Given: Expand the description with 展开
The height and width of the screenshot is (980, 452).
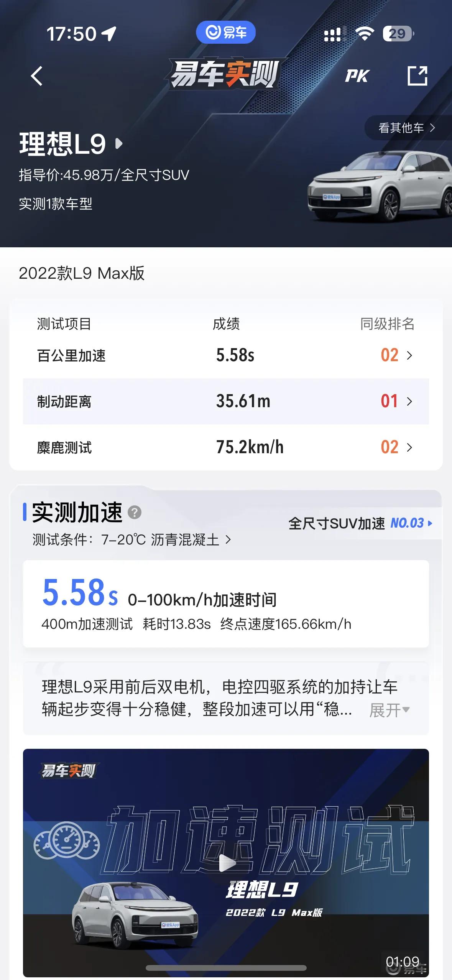Looking at the screenshot, I should pyautogui.click(x=389, y=710).
